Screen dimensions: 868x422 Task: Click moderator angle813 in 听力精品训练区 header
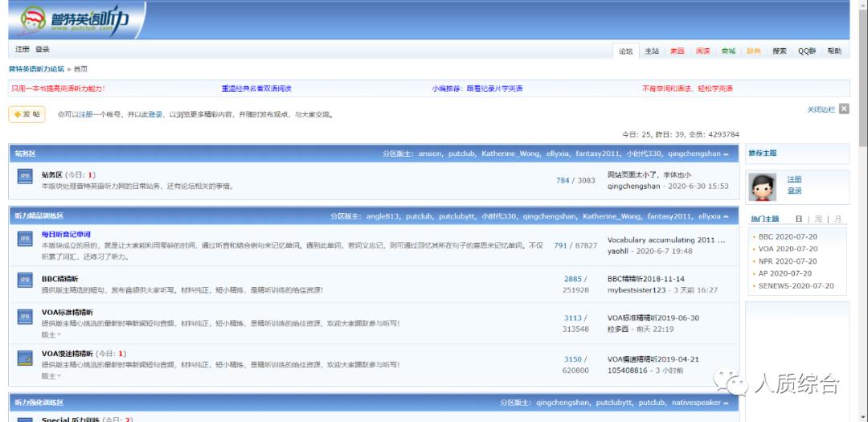tap(383, 216)
